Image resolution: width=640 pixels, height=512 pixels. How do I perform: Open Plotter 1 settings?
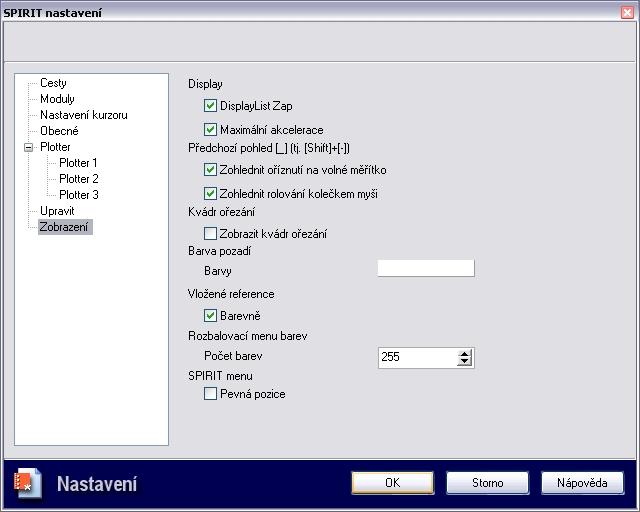click(x=78, y=163)
